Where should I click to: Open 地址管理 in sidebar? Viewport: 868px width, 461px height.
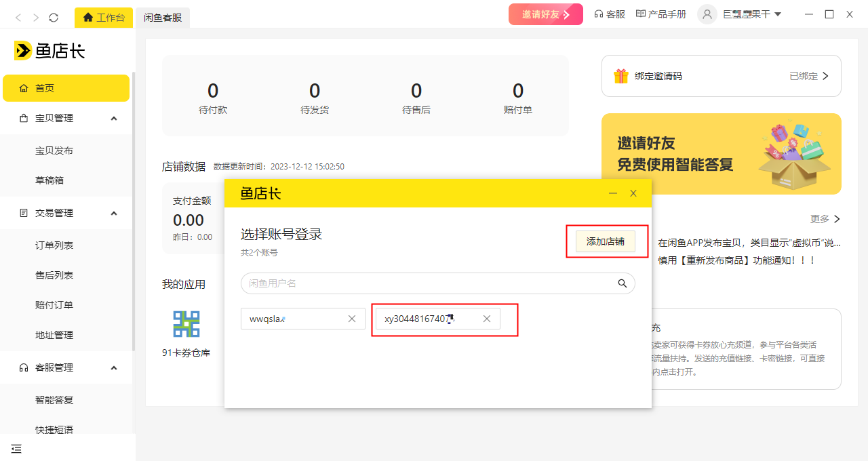click(x=54, y=335)
